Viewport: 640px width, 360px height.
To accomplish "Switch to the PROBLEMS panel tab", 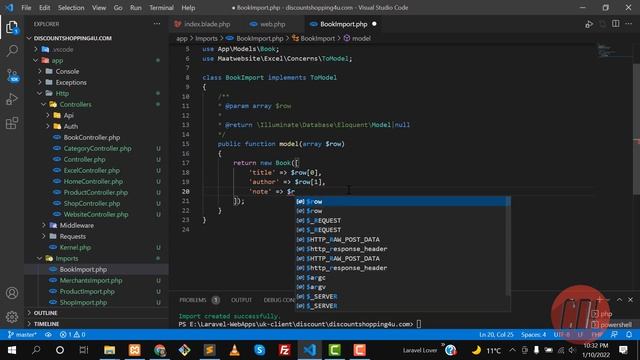I will [193, 300].
